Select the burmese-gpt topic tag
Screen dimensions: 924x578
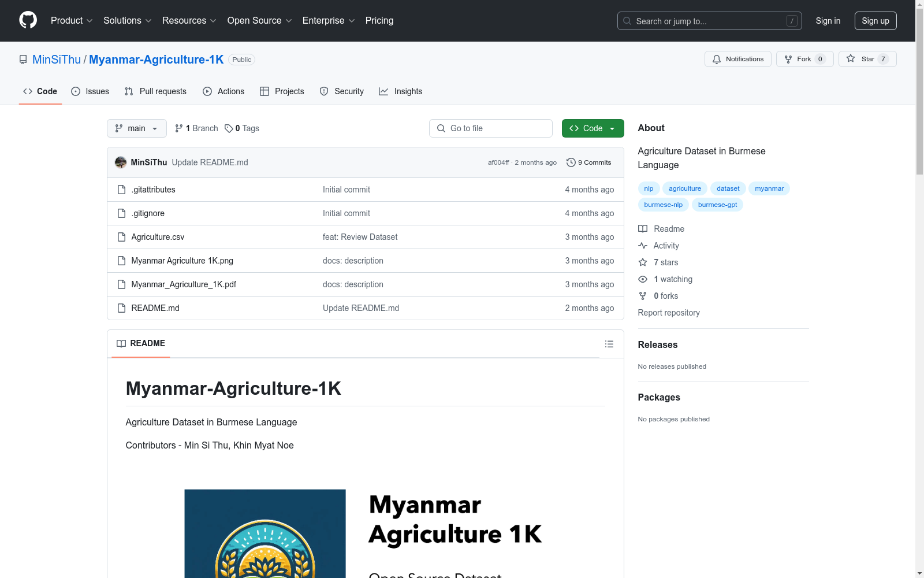pos(718,205)
